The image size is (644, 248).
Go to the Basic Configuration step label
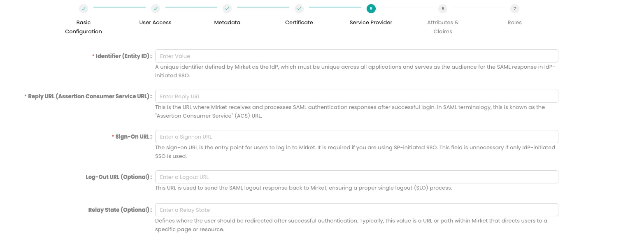pos(84,27)
